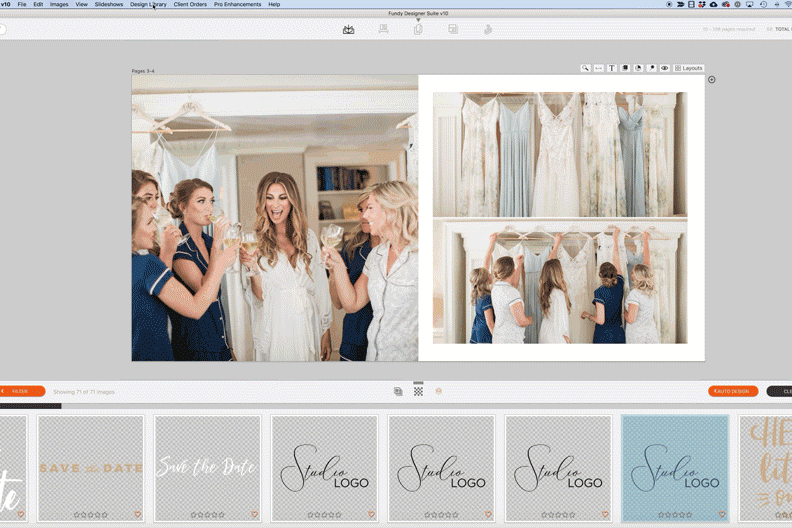The height and width of the screenshot is (528, 792).
Task: Open the background fill tool icon
Action: tap(625, 68)
